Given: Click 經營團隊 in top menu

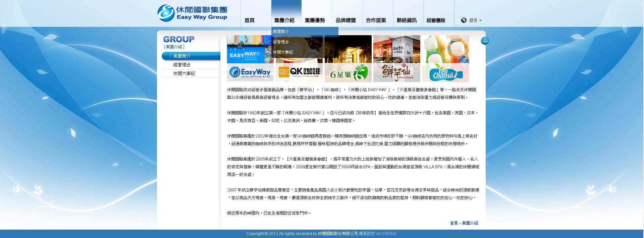Looking at the screenshot, I should 436,20.
